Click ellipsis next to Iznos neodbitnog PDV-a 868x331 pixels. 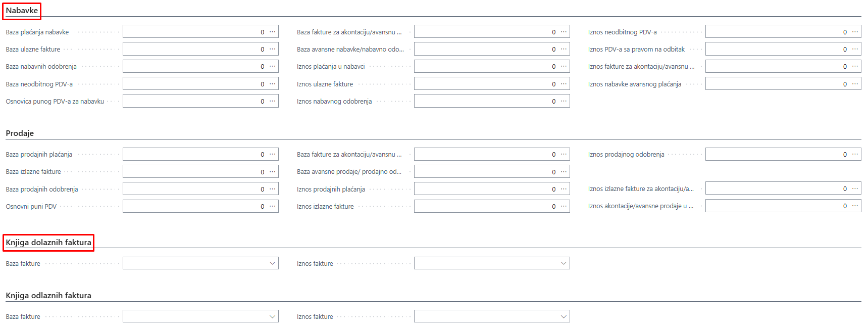(854, 32)
